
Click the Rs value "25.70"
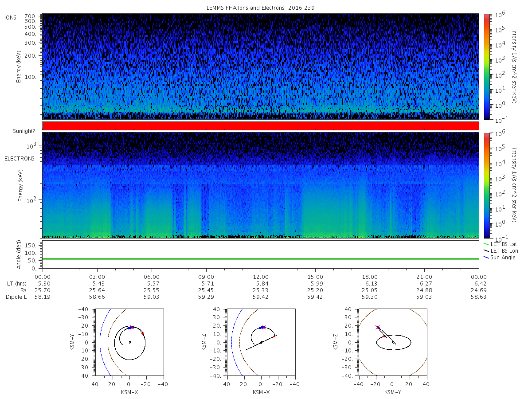43,290
